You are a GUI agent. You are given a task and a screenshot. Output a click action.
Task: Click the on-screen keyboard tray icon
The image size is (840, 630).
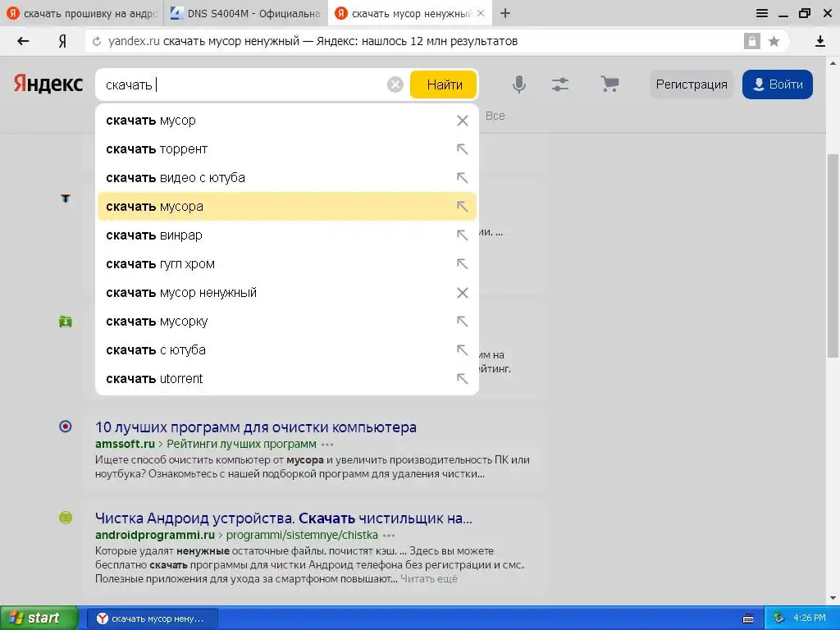pos(748,619)
